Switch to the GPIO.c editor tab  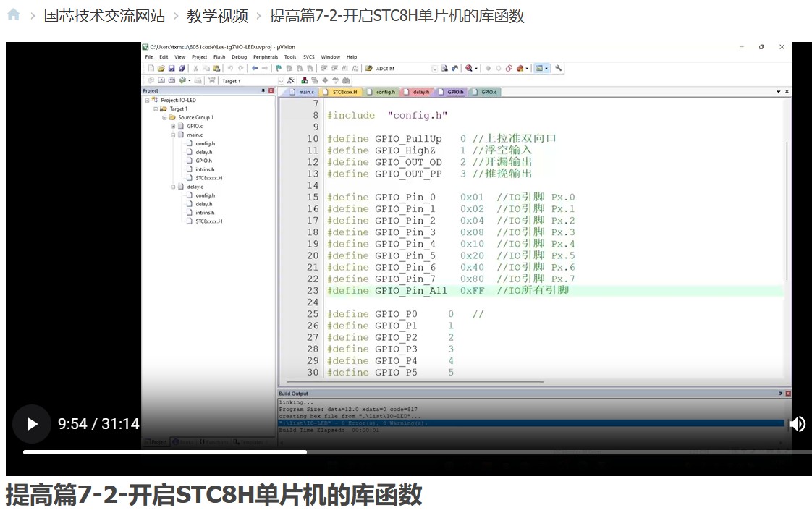pyautogui.click(x=485, y=92)
